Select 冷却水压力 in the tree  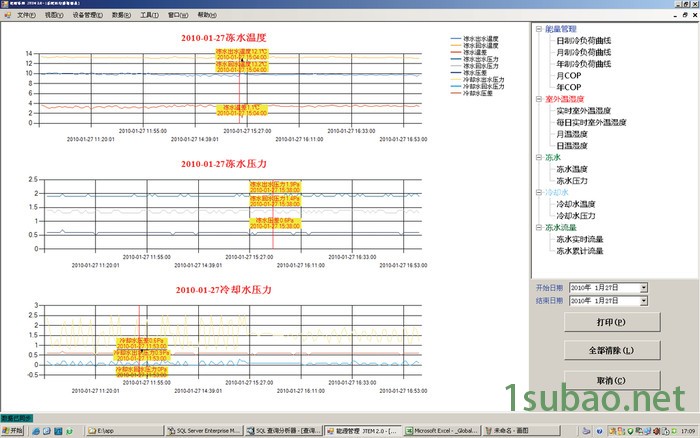tap(575, 216)
